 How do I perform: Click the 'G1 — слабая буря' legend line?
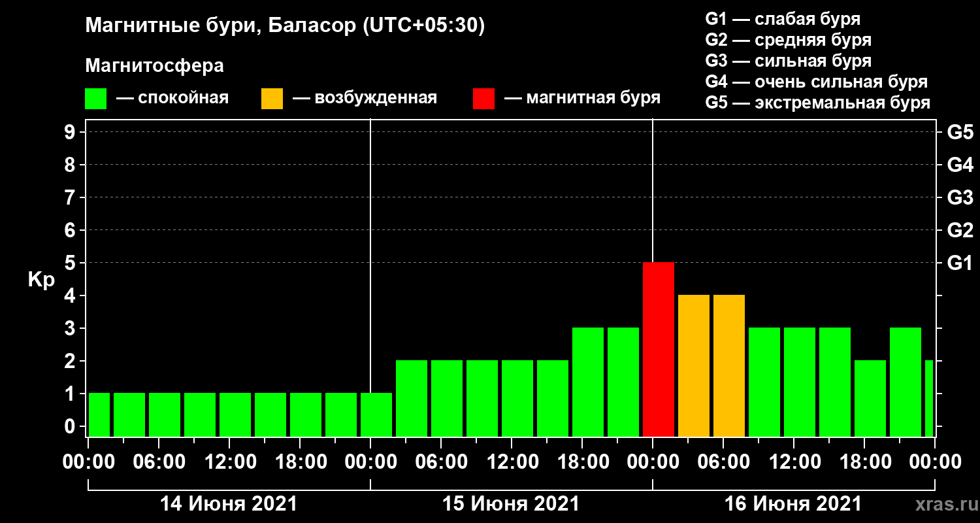point(783,19)
